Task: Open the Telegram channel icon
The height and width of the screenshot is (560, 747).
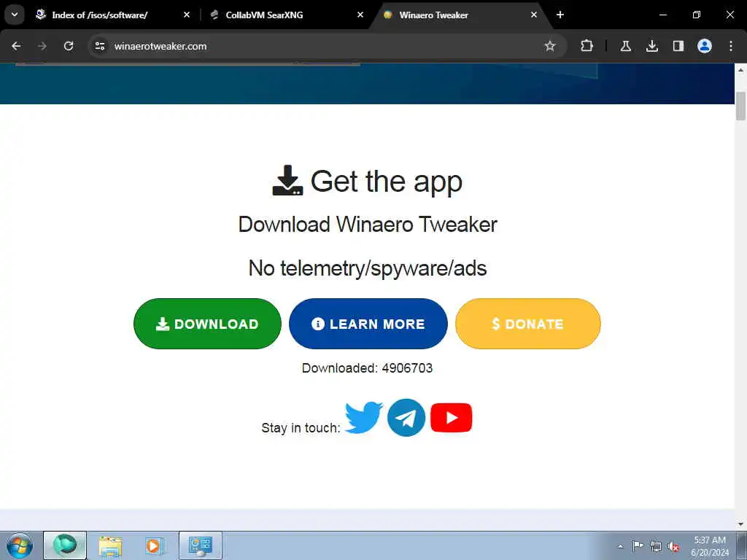Action: [x=406, y=418]
